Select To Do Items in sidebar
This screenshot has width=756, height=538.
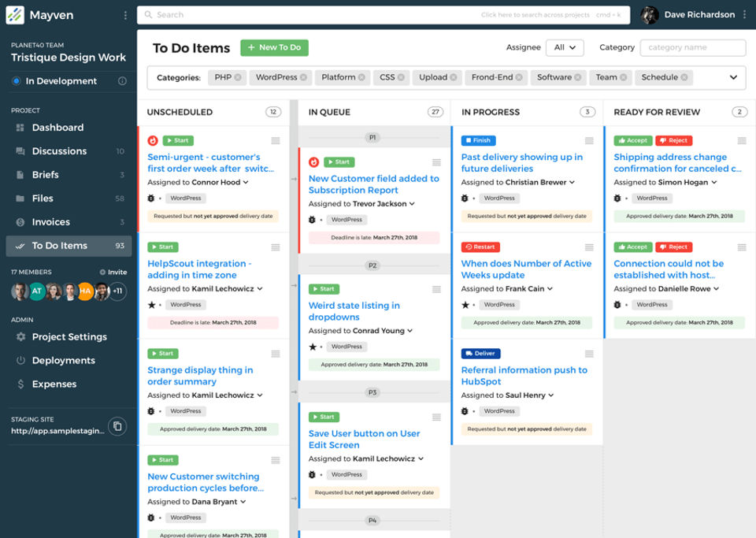point(69,246)
